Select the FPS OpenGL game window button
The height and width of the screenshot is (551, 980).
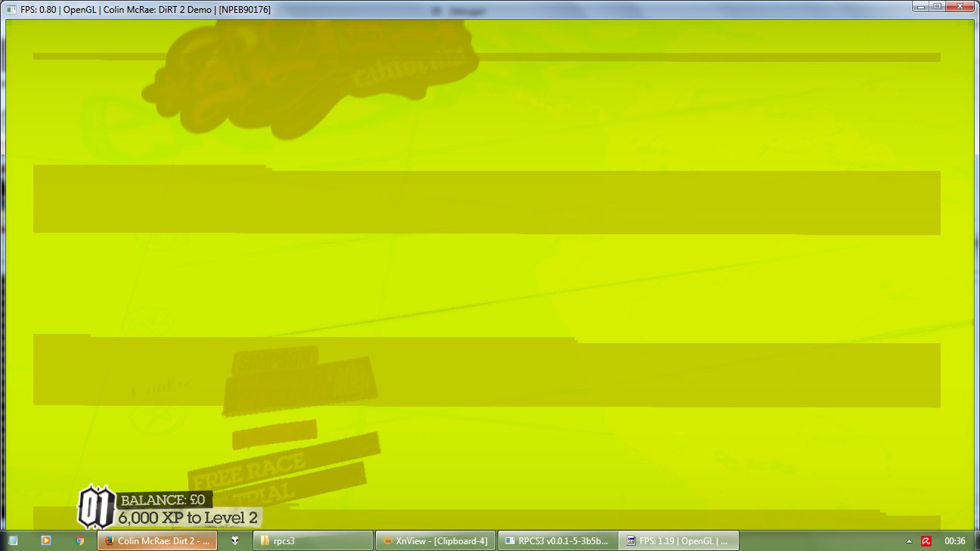tap(678, 540)
